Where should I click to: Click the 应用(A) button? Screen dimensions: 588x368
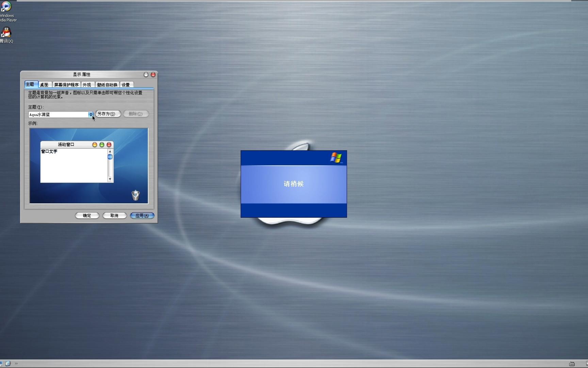tap(142, 216)
